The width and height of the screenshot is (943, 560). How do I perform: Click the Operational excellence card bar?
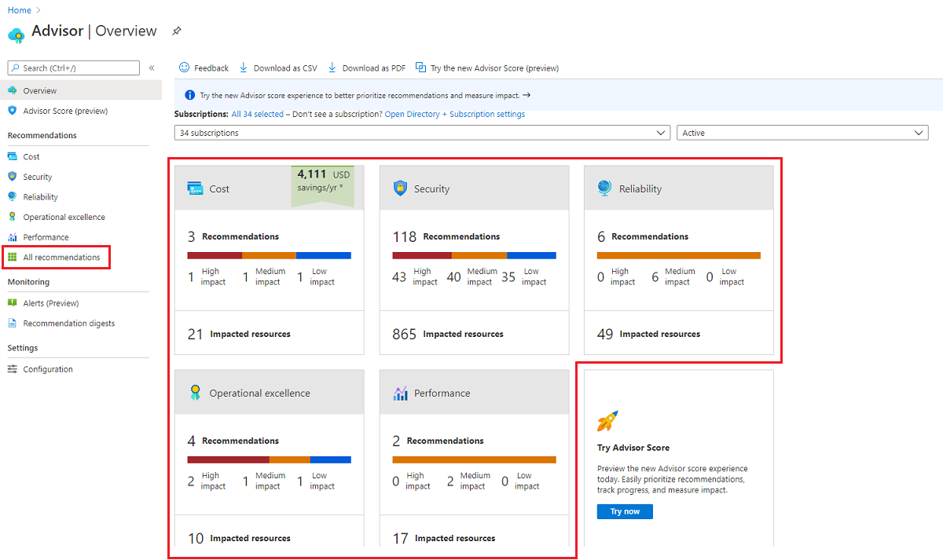[x=270, y=459]
